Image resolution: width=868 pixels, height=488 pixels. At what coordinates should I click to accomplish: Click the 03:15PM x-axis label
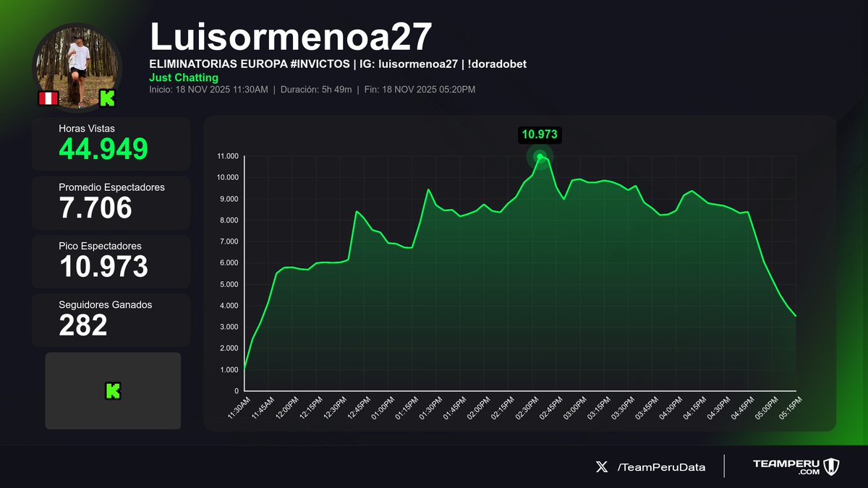(600, 407)
